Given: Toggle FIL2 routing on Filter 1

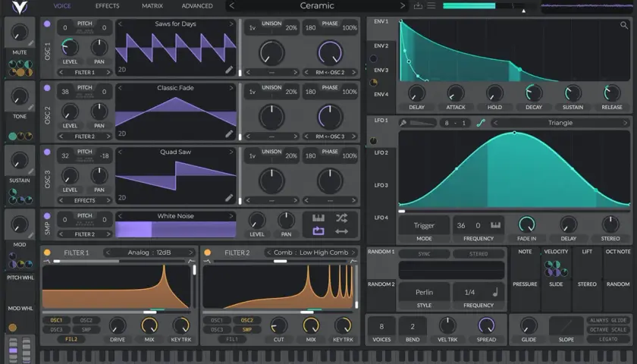Looking at the screenshot, I should pyautogui.click(x=71, y=339).
